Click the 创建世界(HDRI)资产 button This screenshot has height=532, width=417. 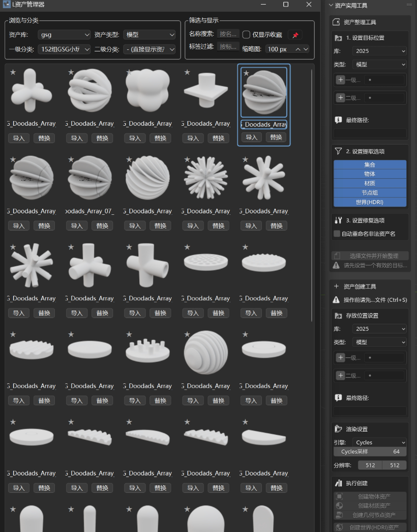[370, 527]
